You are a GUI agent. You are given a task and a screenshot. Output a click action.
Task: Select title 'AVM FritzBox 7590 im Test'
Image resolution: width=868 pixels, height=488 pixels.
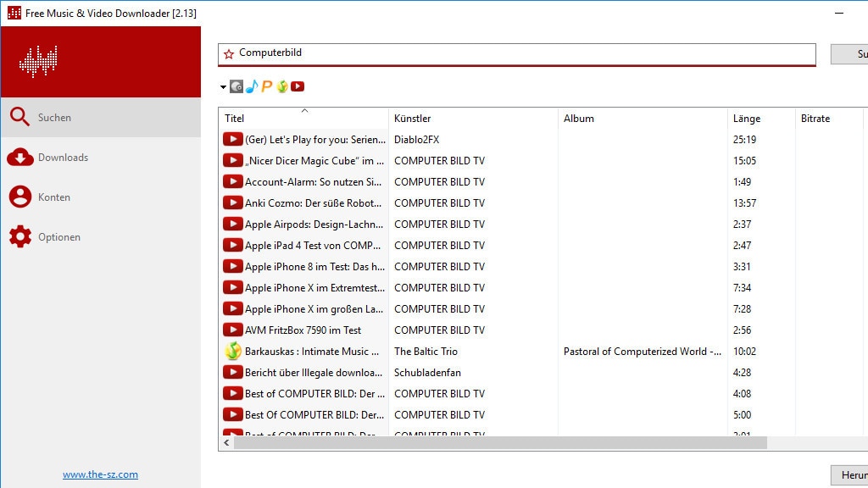point(303,330)
